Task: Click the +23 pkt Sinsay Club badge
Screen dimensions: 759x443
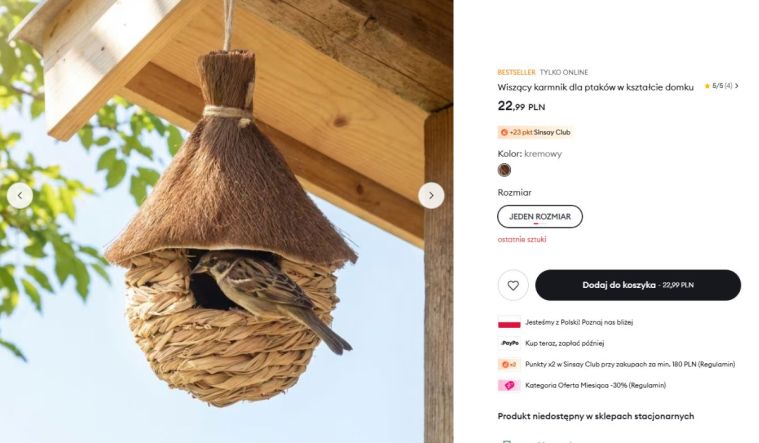Action: (535, 132)
